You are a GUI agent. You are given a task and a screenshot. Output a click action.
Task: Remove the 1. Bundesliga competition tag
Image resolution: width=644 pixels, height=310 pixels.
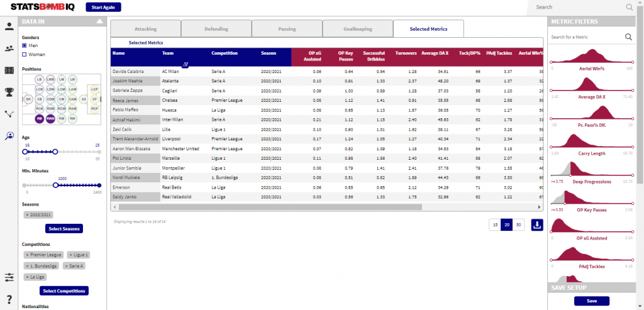click(x=28, y=266)
